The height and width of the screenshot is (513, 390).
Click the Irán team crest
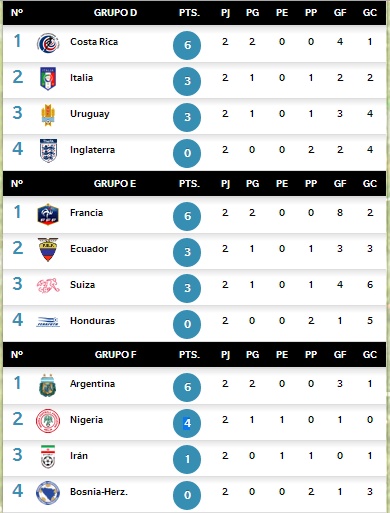coord(48,457)
